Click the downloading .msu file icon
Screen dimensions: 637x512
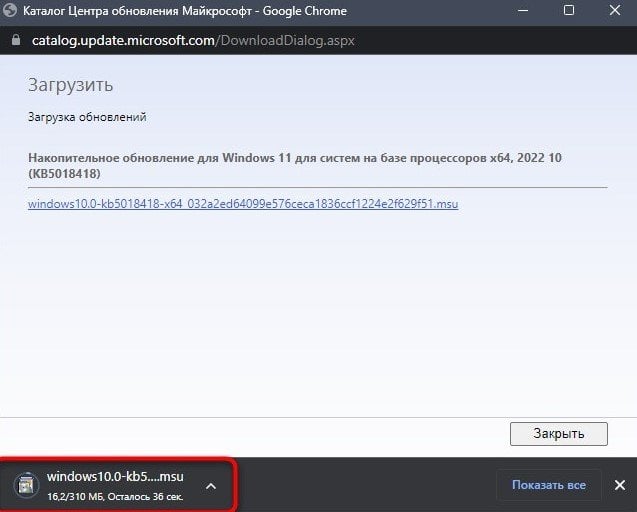(x=26, y=484)
